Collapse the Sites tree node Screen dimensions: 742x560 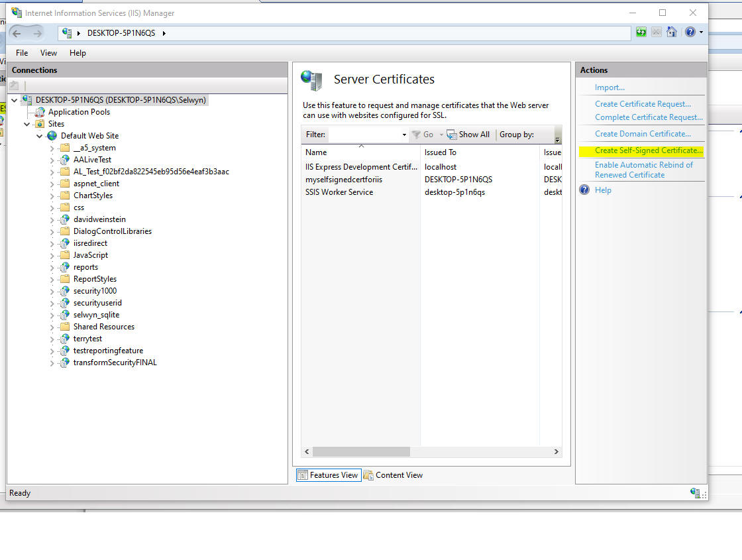[x=27, y=124]
